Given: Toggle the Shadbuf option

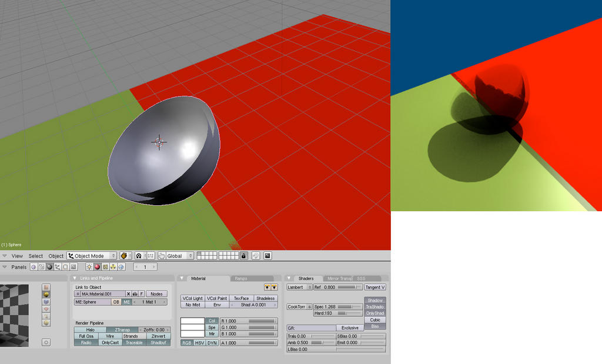Looking at the screenshot, I should click(158, 342).
